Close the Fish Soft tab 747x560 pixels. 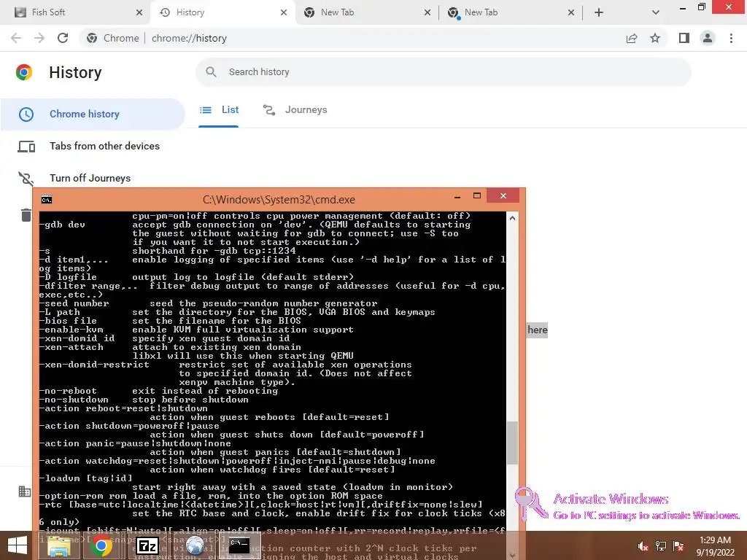click(x=139, y=12)
